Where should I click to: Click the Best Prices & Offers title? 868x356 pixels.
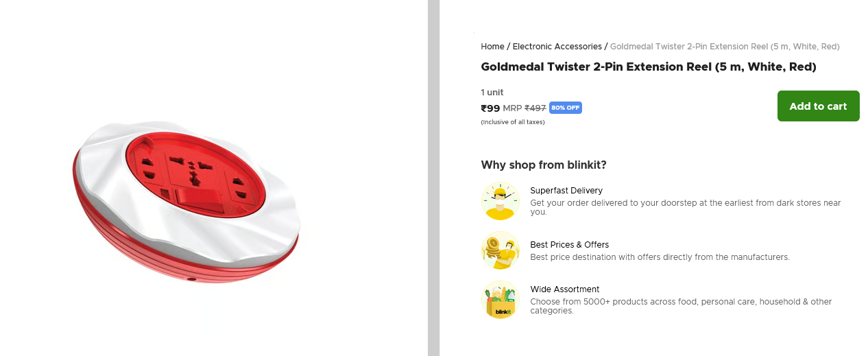569,245
